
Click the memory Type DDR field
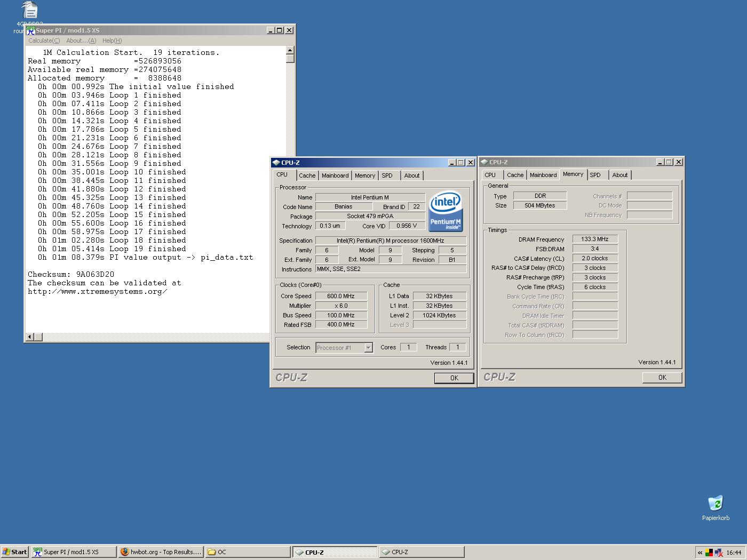540,196
